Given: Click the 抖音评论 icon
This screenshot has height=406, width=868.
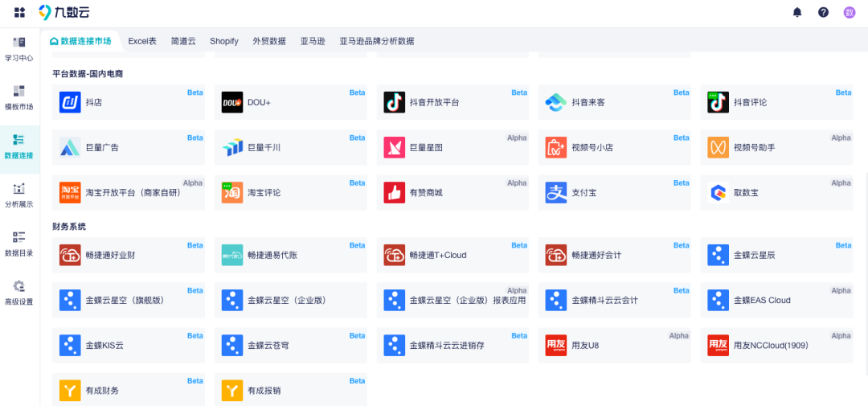Looking at the screenshot, I should point(718,102).
